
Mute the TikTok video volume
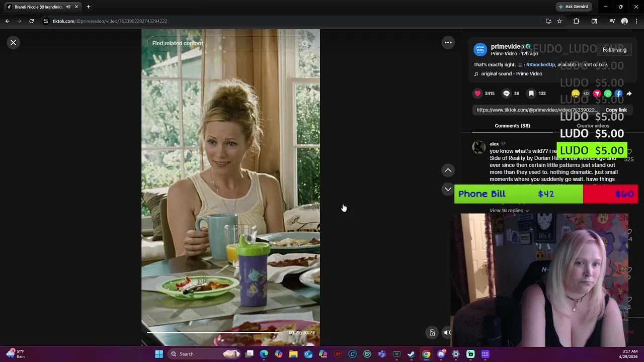pyautogui.click(x=447, y=332)
